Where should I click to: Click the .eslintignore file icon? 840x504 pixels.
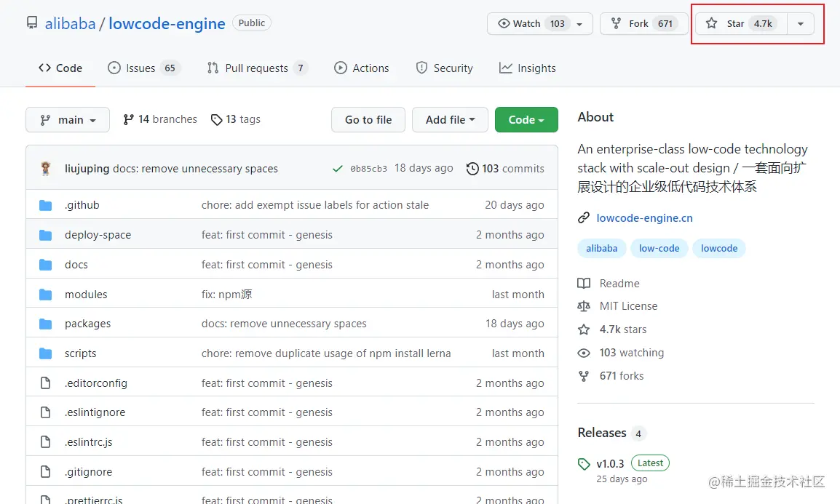coord(46,412)
